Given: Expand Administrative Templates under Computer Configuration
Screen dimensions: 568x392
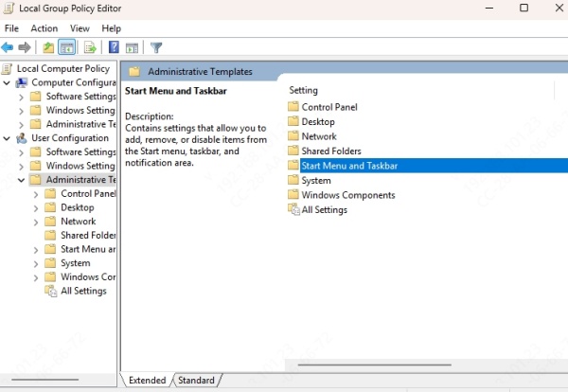Looking at the screenshot, I should (x=21, y=125).
